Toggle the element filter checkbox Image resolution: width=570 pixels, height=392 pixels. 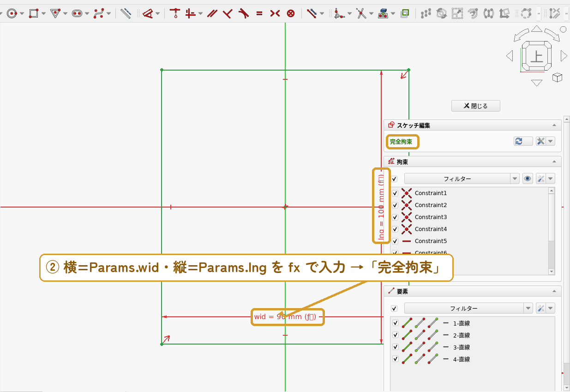point(394,309)
